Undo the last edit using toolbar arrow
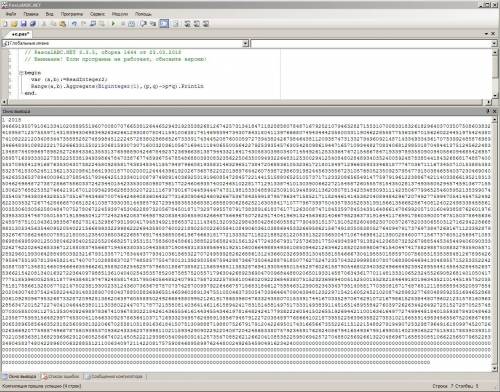Viewport: 500px width, 392px height. 74,24
